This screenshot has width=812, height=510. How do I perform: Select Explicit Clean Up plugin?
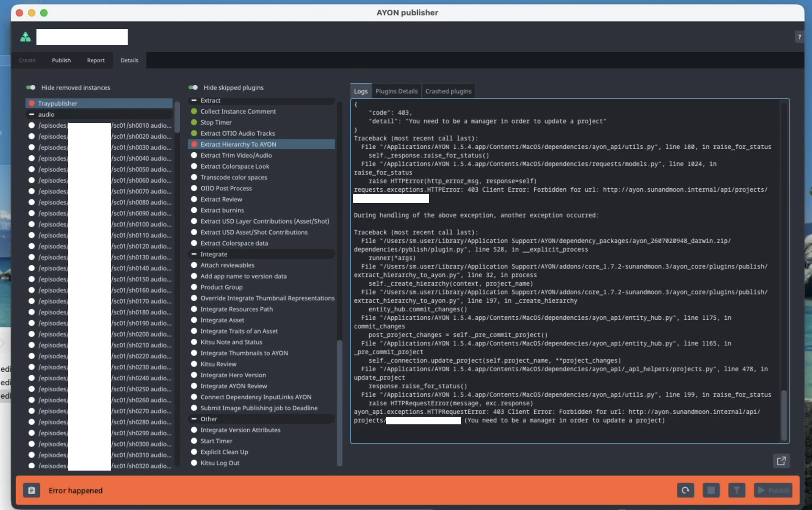[x=261, y=452]
